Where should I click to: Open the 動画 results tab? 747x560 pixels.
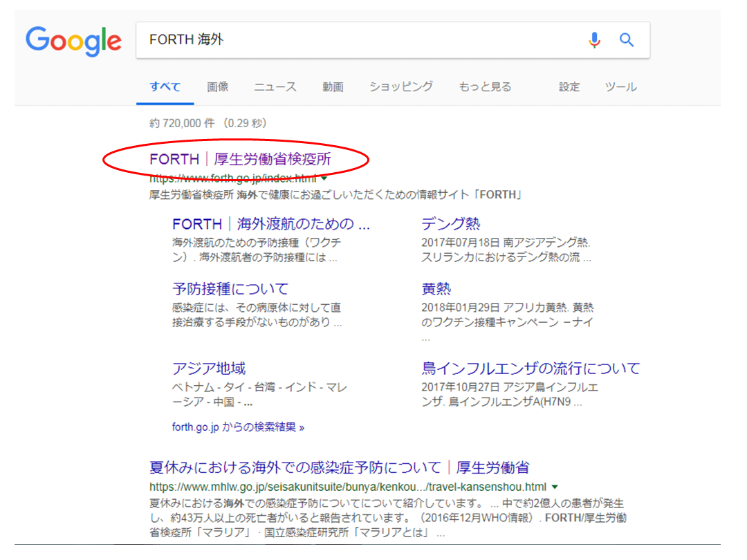[x=333, y=87]
